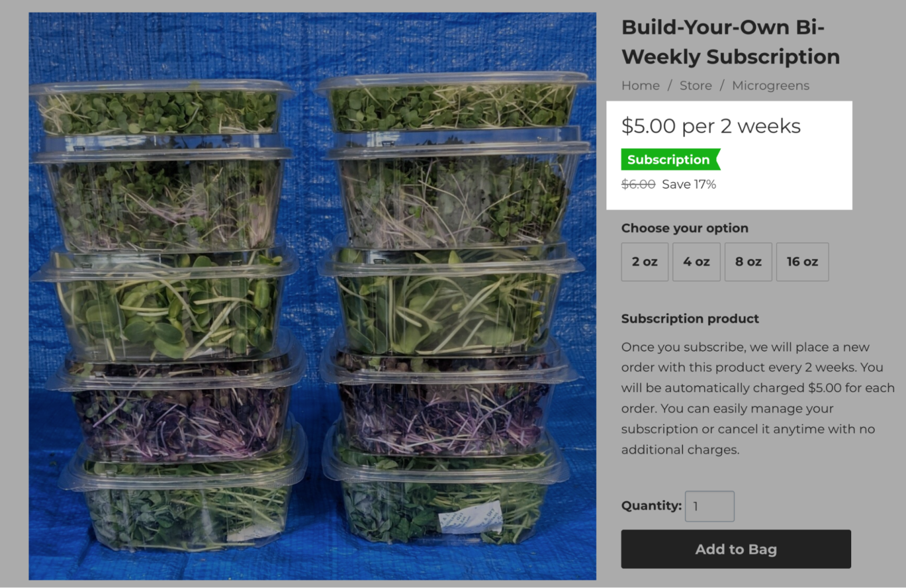Click the Subscription product heading
The height and width of the screenshot is (588, 906).
point(689,318)
